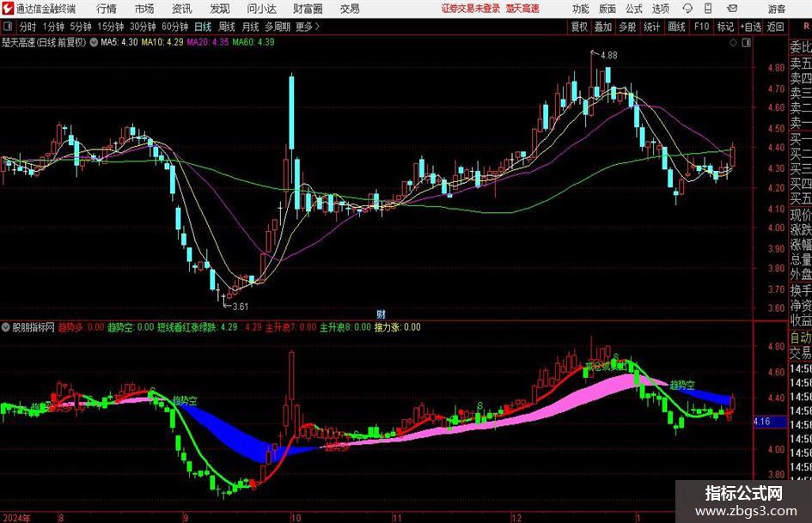Open the dropdown arrow beside 楚天高速(日线 前复权)
Screen dimensions: 812x523
[x=94, y=43]
